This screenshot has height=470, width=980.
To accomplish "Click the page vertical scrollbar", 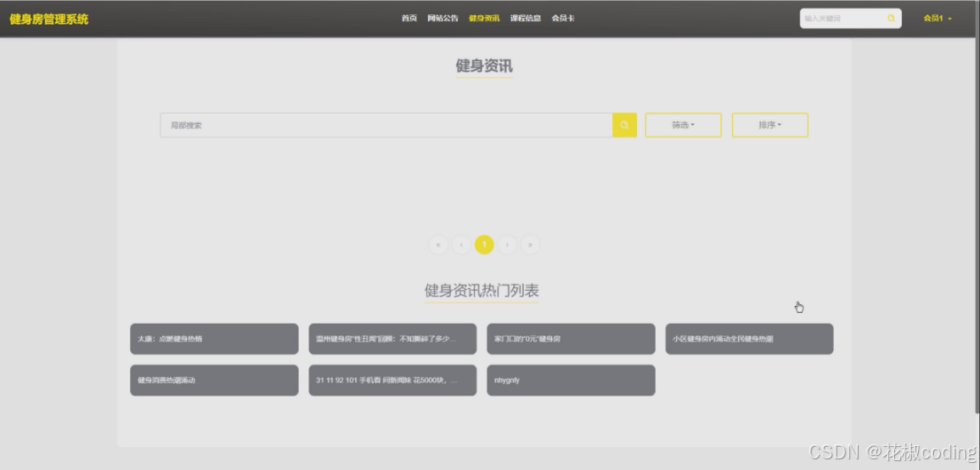I will point(976,207).
